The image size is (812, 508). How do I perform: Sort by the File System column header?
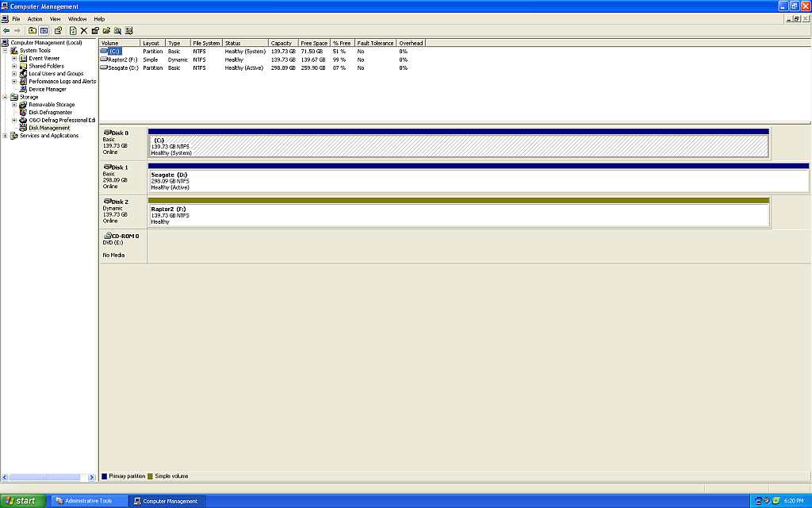point(206,43)
